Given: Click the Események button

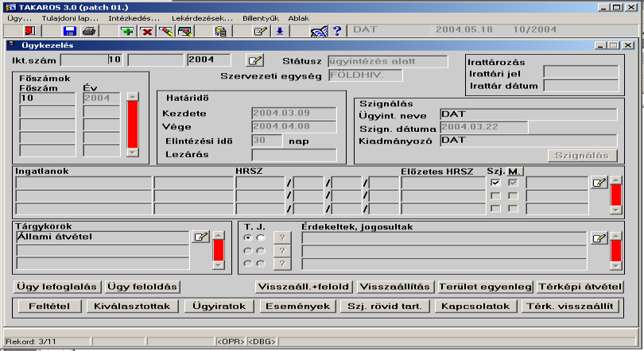Looking at the screenshot, I should point(298,307).
